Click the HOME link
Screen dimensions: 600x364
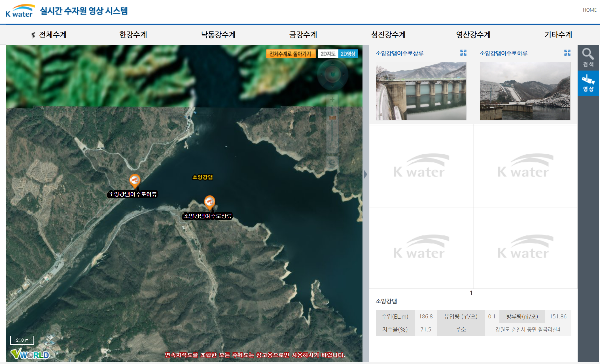(x=589, y=10)
